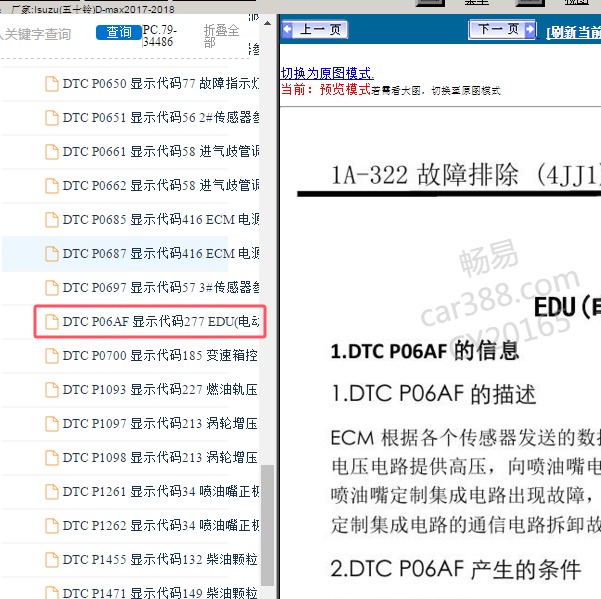Open DTC P1097 显示代码213 entry
601x599 pixels.
click(160, 424)
